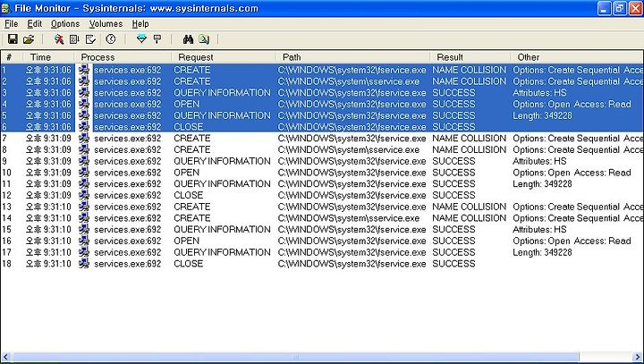Viewport: 644px width, 364px height.
Task: Select Options: Open Access: Read in row 10
Action: [572, 173]
